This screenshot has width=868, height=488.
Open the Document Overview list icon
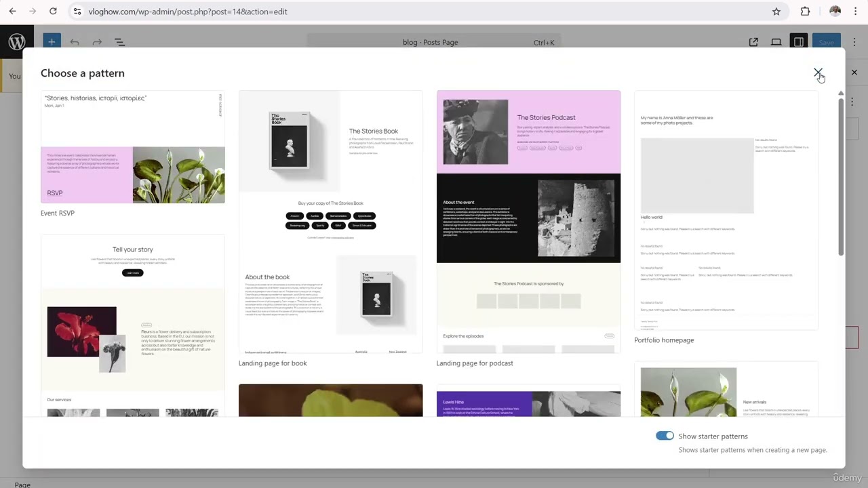click(119, 42)
